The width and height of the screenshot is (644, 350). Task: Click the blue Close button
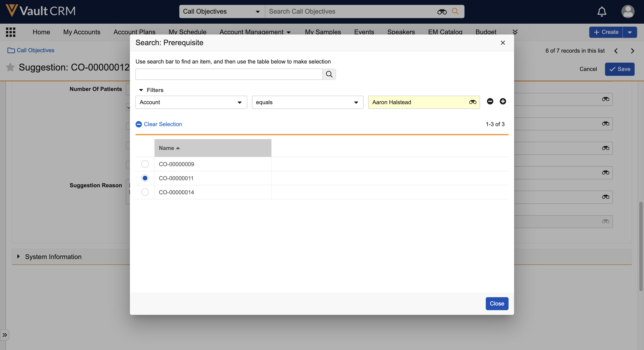pos(496,304)
